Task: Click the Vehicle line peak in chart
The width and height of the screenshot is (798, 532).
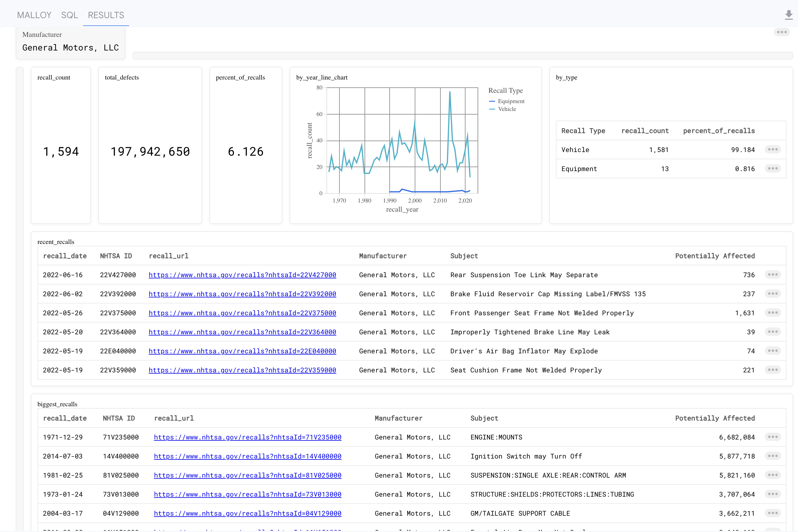Action: pos(450,92)
